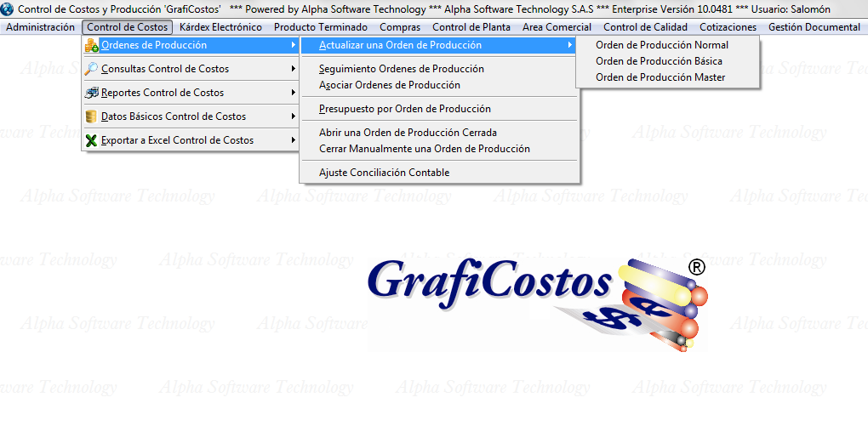Expand arrow next to Reportes Control de Costos
Image resolution: width=868 pixels, height=426 pixels.
coord(294,93)
